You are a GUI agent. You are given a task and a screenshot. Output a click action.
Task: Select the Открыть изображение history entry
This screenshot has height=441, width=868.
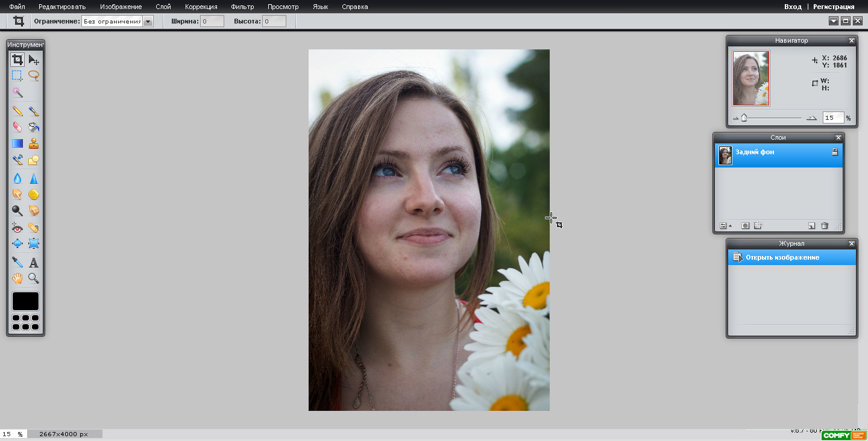pos(792,257)
